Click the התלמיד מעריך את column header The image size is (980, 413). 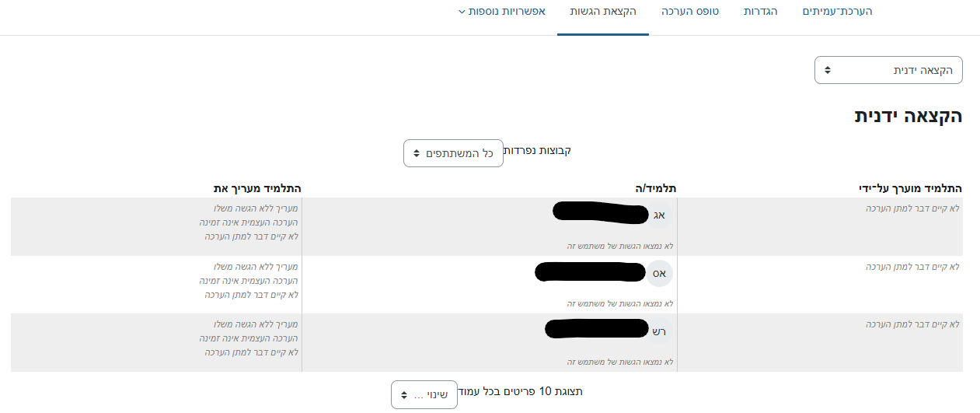pyautogui.click(x=257, y=188)
